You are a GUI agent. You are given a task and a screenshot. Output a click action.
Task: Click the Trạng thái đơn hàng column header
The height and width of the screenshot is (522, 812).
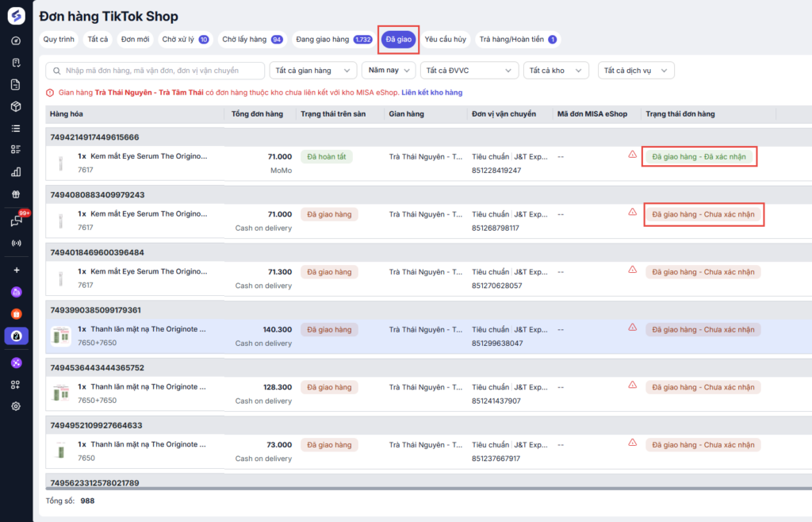click(680, 114)
